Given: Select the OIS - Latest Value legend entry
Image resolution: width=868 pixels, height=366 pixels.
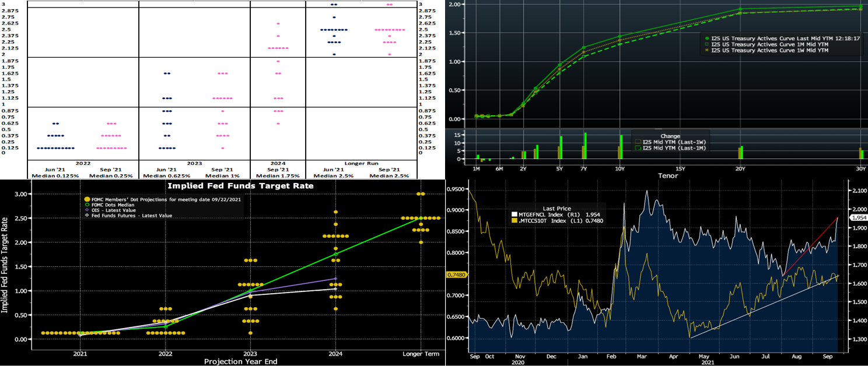Looking at the screenshot, I should pos(118,210).
